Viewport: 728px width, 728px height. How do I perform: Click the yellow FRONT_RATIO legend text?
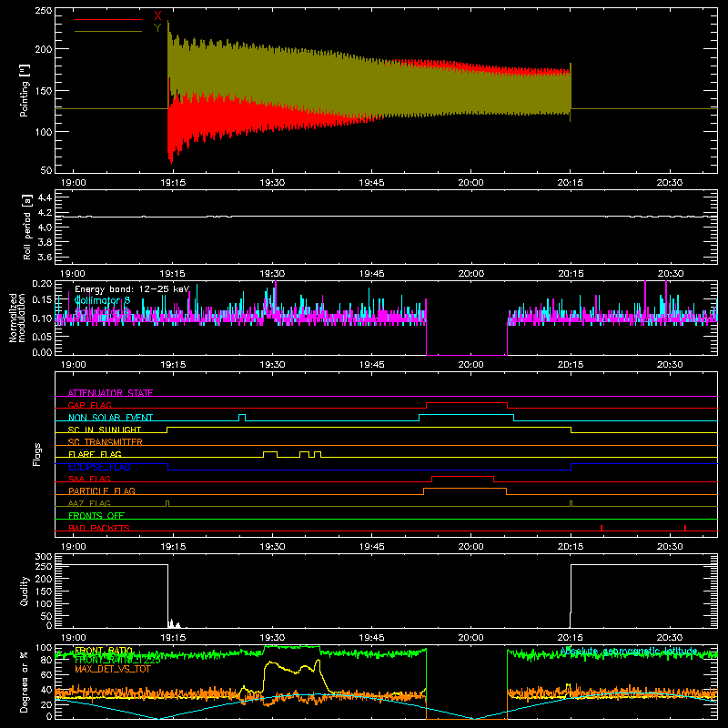pos(104,650)
